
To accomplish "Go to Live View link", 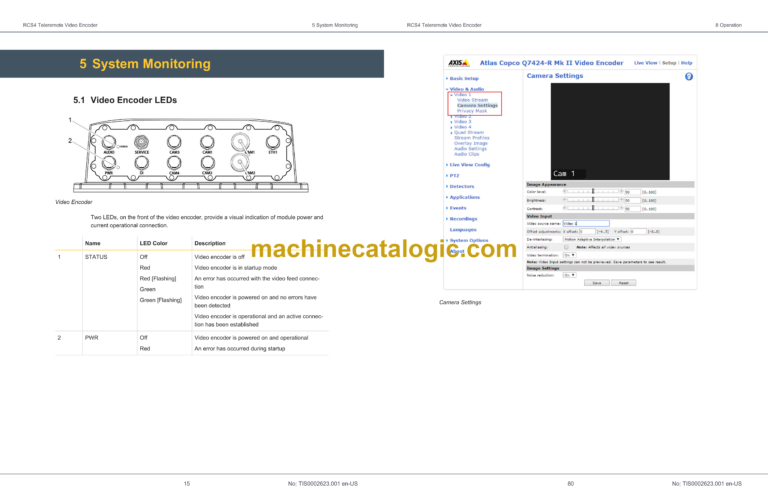I will pyautogui.click(x=646, y=63).
